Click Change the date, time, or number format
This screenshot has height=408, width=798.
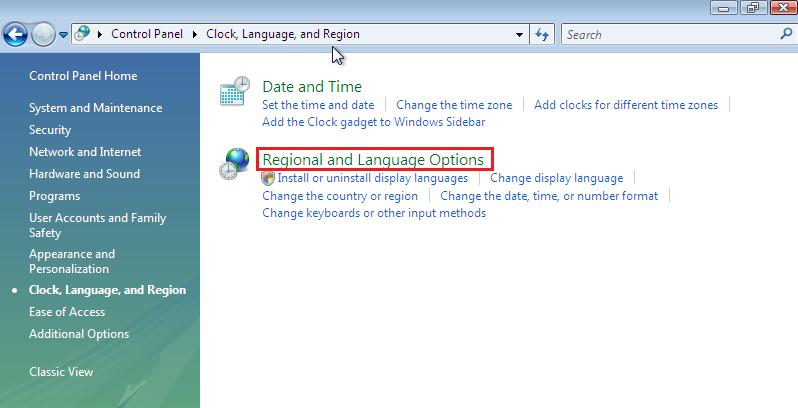coord(549,196)
